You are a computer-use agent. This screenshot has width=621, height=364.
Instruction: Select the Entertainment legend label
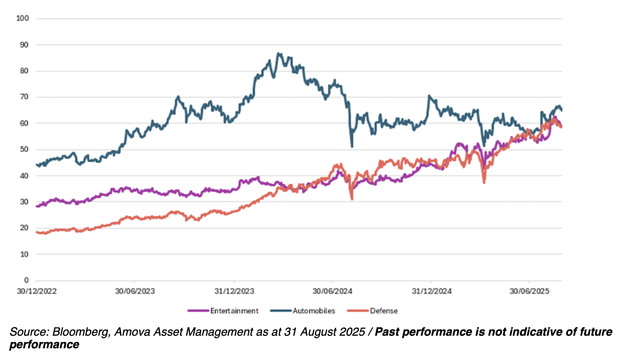pos(234,311)
